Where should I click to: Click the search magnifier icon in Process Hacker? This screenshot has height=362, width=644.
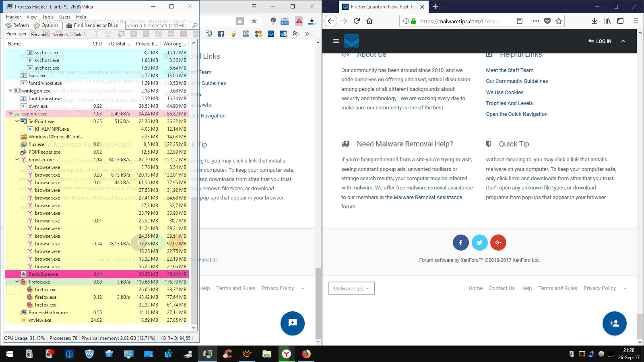[195, 25]
